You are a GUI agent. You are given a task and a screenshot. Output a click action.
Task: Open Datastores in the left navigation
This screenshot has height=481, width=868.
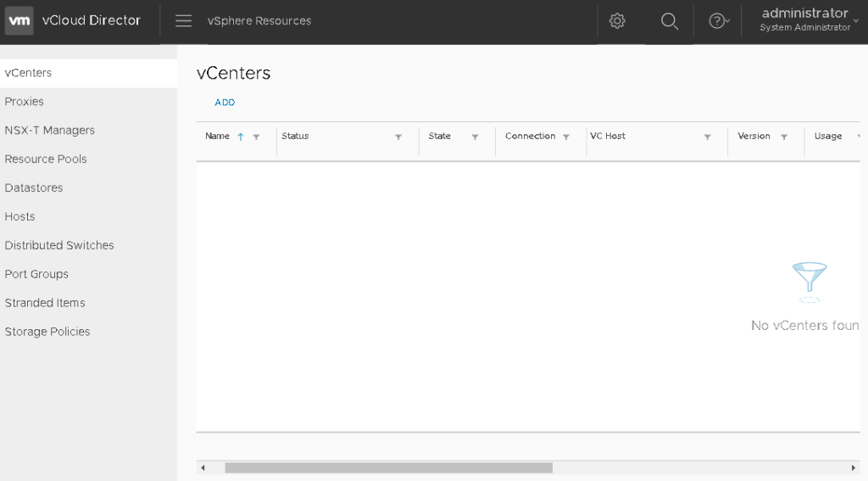point(34,188)
